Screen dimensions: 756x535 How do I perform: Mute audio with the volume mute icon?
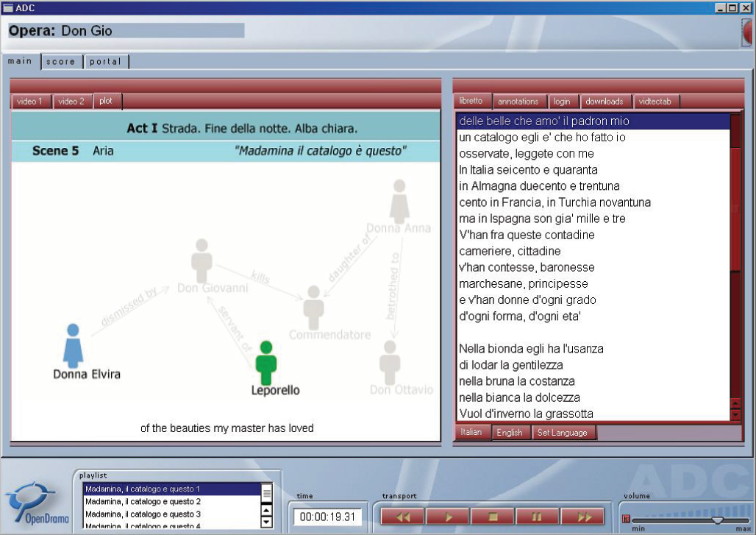tap(627, 519)
